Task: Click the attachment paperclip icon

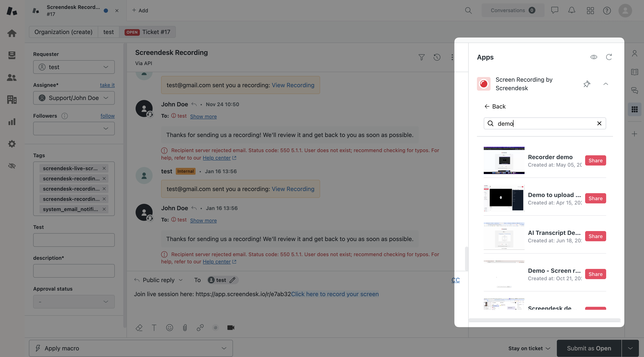Action: (185, 327)
